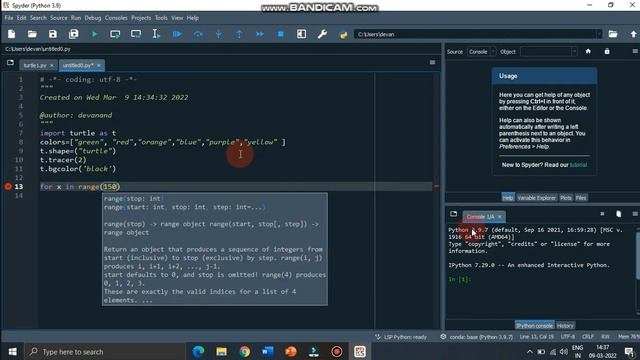Step into function debug icon
Viewport: 640px width, 360px height.
(x=219, y=34)
